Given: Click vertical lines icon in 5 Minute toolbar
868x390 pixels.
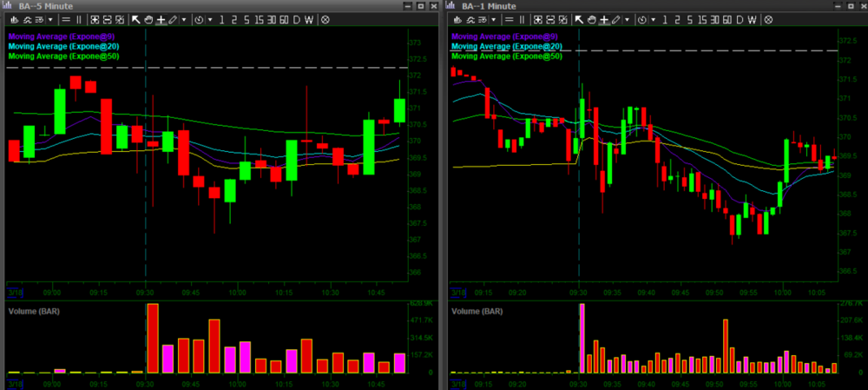Looking at the screenshot, I should tap(79, 19).
